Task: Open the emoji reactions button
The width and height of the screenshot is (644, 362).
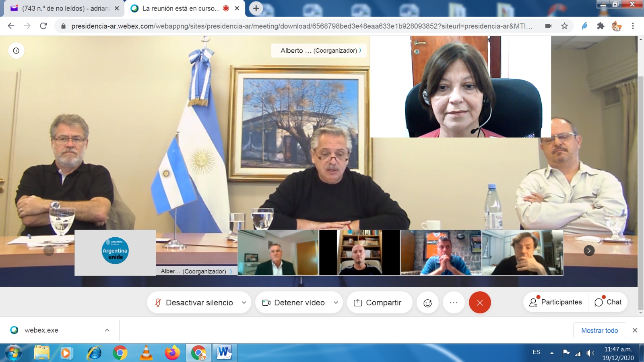Action: [427, 303]
